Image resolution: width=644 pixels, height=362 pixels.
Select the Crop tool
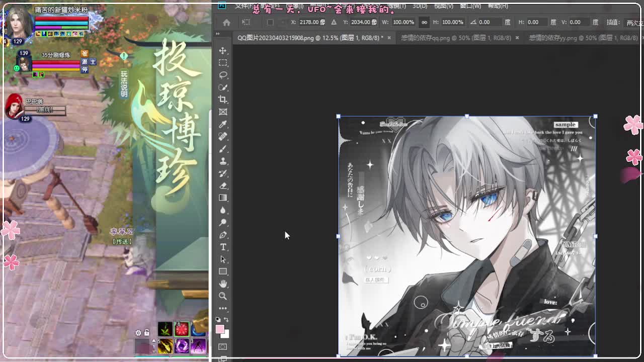click(223, 100)
